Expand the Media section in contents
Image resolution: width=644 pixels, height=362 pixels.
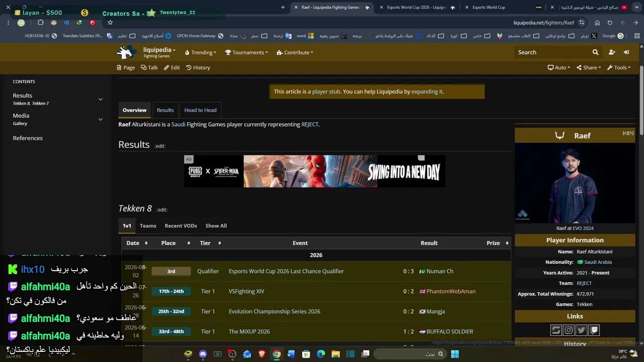[x=100, y=119]
